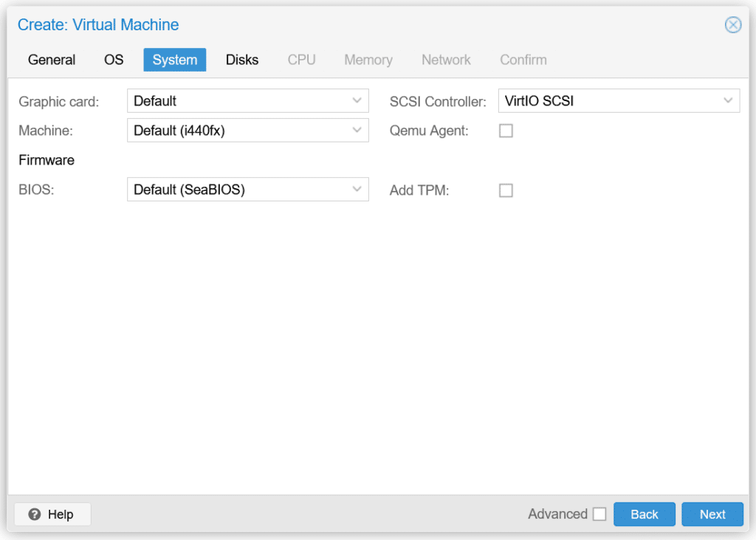Expand the Graphic card dropdown arrow

tap(357, 100)
